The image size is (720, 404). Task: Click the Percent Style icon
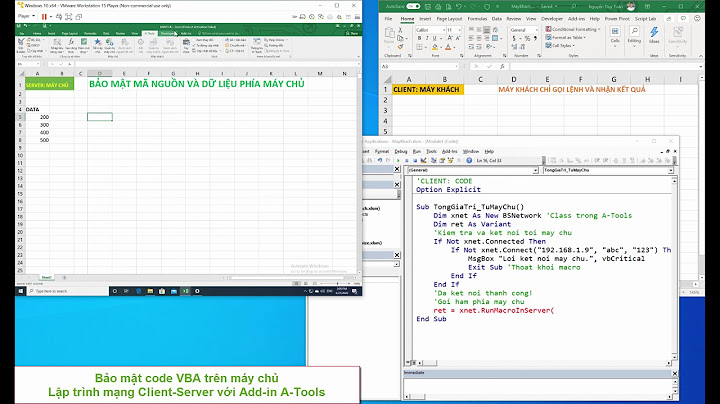pyautogui.click(x=527, y=38)
